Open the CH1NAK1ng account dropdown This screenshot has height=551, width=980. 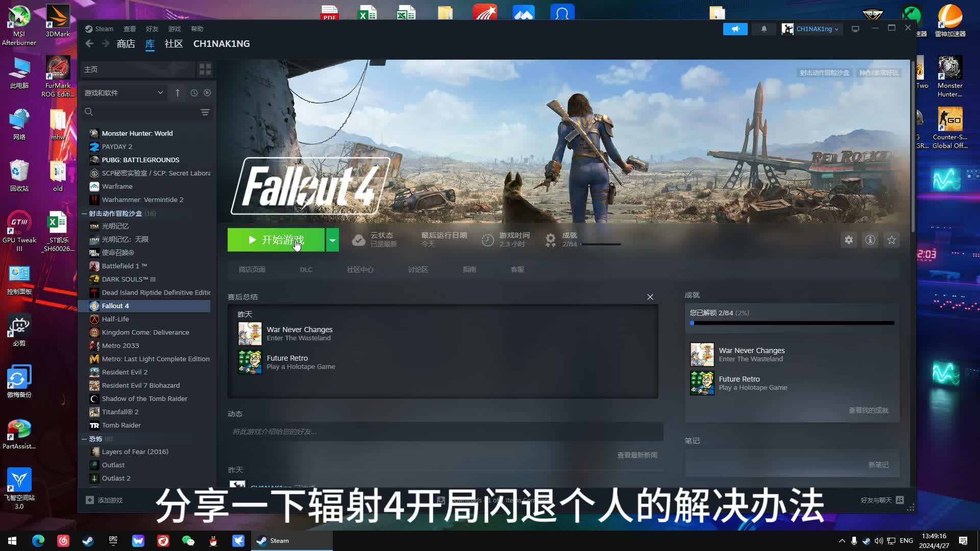pyautogui.click(x=811, y=29)
